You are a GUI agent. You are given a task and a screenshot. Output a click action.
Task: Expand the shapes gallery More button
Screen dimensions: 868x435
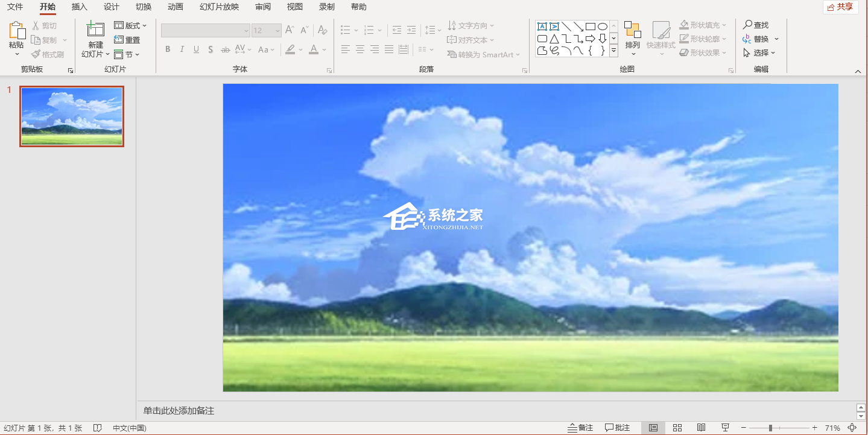tap(613, 51)
